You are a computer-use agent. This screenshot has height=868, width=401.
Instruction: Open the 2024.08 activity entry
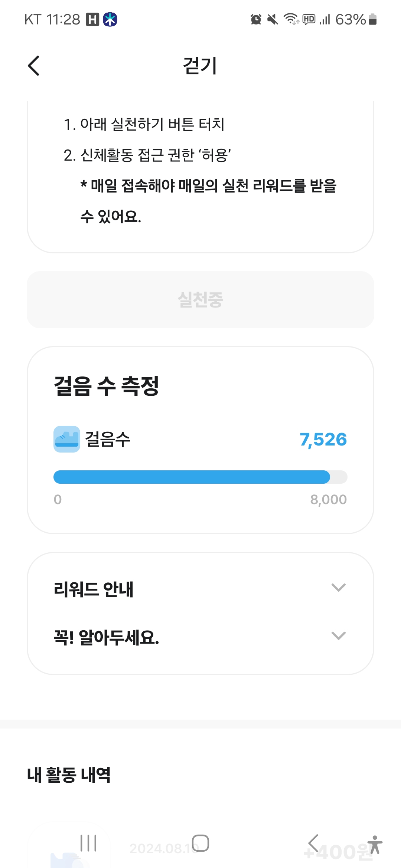[163, 848]
